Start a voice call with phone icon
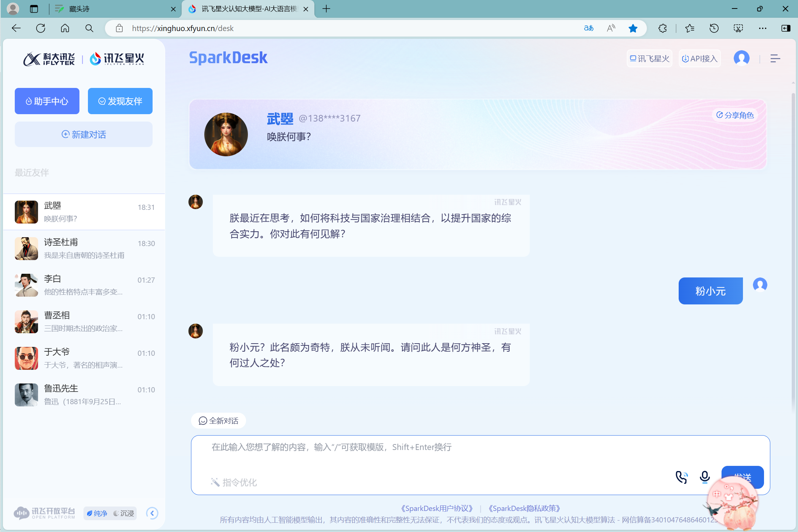 pos(682,477)
